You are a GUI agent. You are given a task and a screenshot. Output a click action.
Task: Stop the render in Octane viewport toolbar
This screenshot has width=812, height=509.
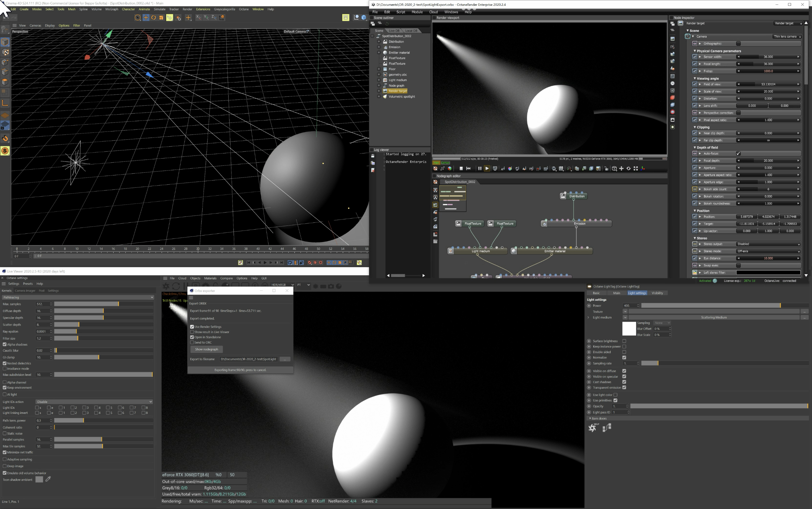coord(461,169)
